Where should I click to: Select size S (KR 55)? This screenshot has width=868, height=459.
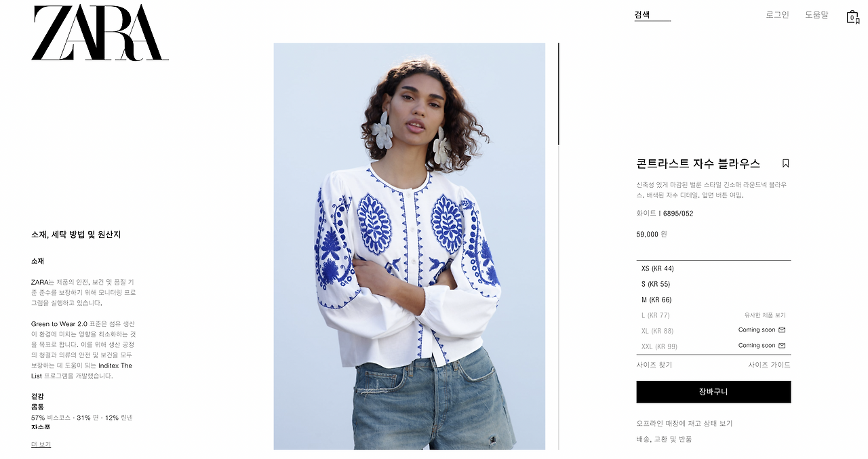pos(713,284)
